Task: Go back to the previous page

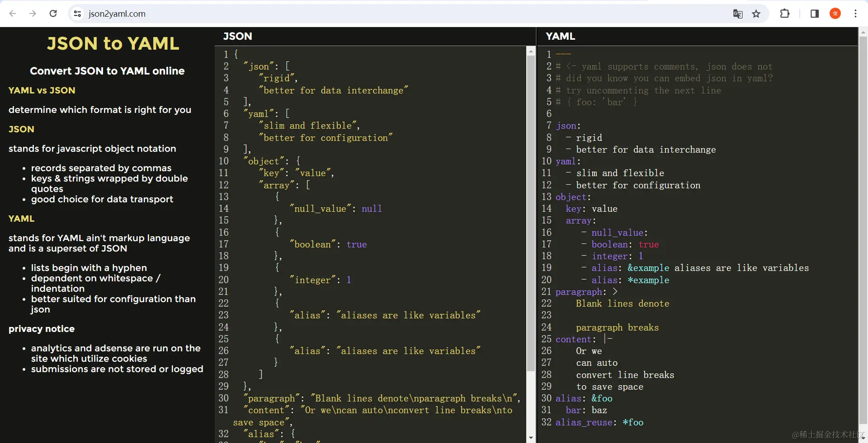Action: [x=13, y=14]
